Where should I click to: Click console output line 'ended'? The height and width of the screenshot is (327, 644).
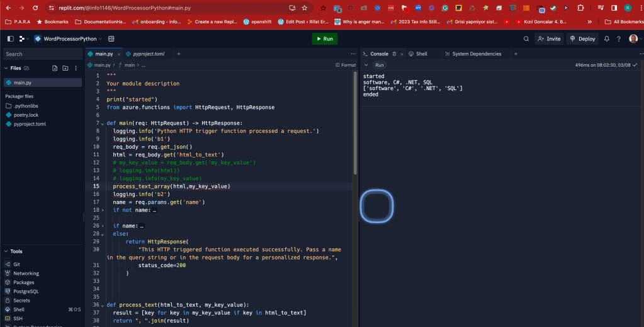point(370,94)
